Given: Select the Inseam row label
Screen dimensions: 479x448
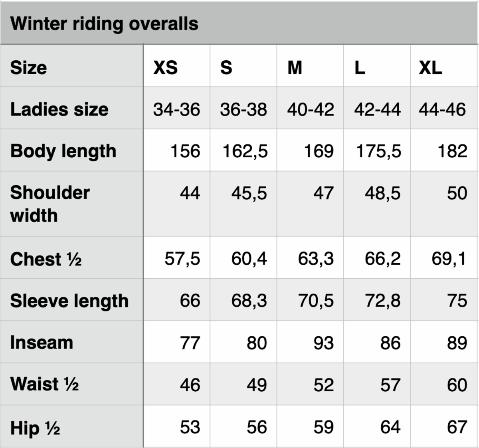Looking at the screenshot, I should point(42,343).
